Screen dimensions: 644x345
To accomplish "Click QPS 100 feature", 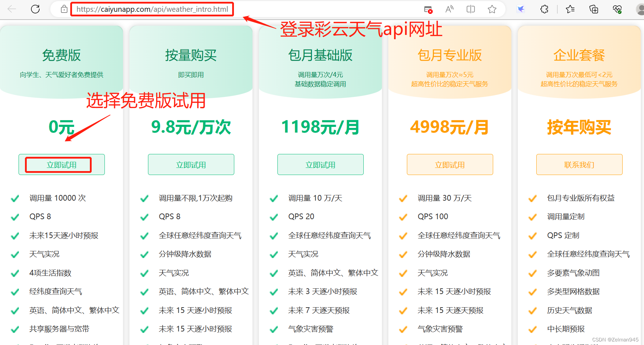I will 433,217.
